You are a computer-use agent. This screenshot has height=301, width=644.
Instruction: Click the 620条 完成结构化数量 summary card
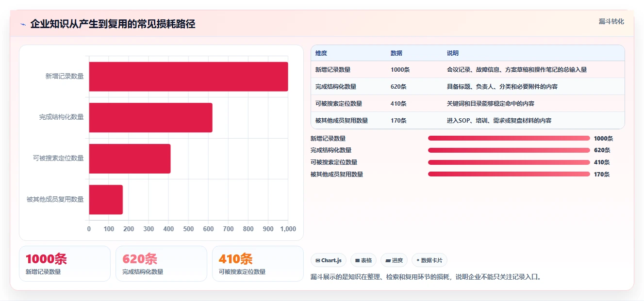tap(161, 264)
